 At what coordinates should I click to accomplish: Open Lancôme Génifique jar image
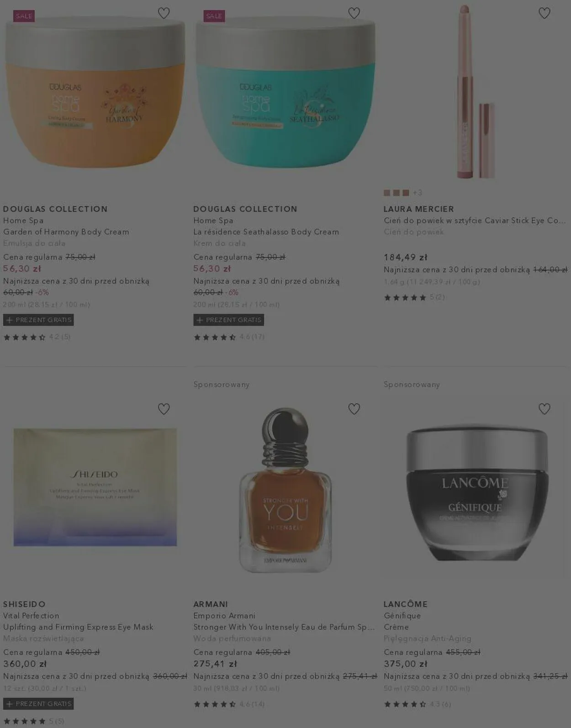pyautogui.click(x=476, y=492)
